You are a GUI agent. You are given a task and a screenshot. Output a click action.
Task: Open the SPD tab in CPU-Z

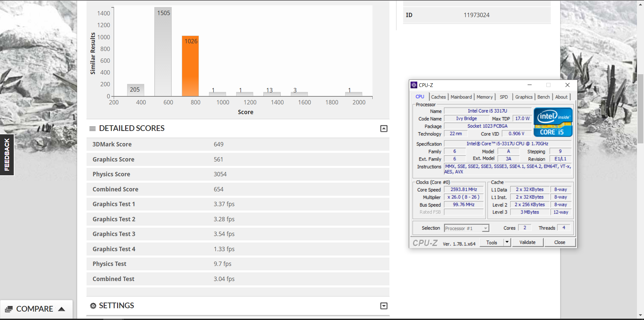504,97
